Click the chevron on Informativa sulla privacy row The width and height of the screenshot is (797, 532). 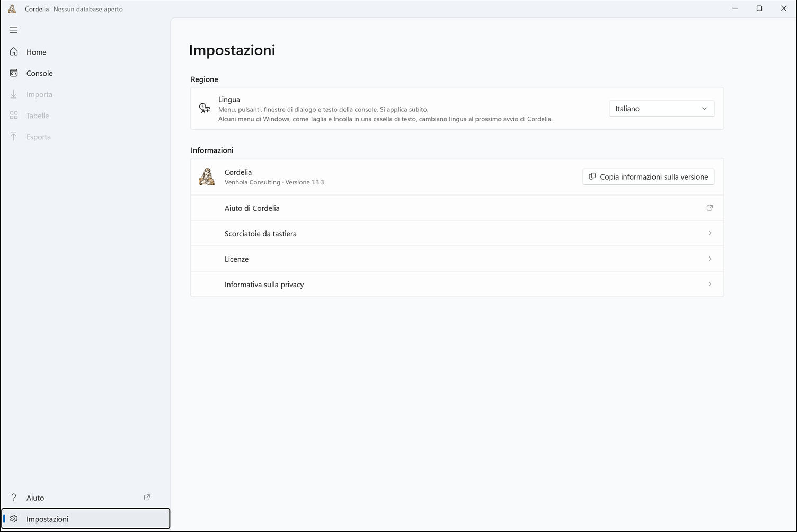710,284
